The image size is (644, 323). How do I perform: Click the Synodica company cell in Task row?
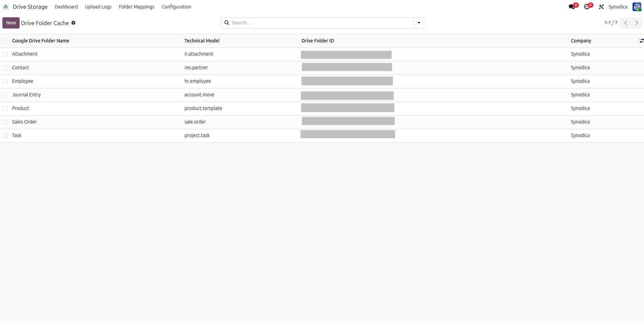click(x=580, y=135)
